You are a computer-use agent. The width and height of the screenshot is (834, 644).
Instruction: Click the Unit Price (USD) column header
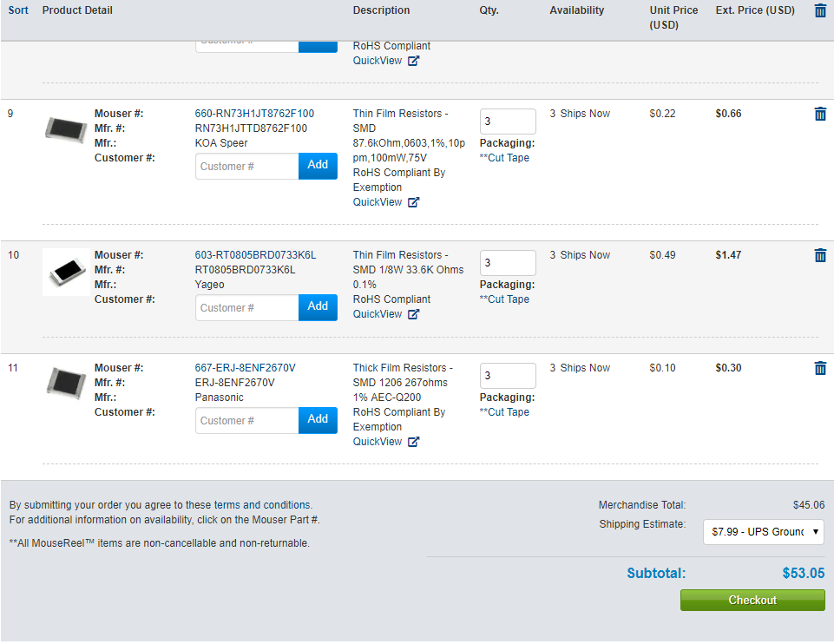point(673,17)
